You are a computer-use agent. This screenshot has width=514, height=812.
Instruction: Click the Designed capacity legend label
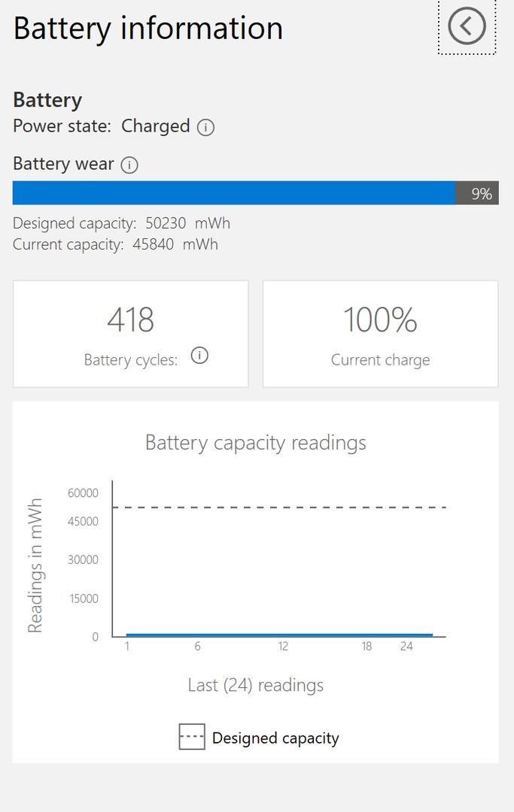pyautogui.click(x=275, y=738)
